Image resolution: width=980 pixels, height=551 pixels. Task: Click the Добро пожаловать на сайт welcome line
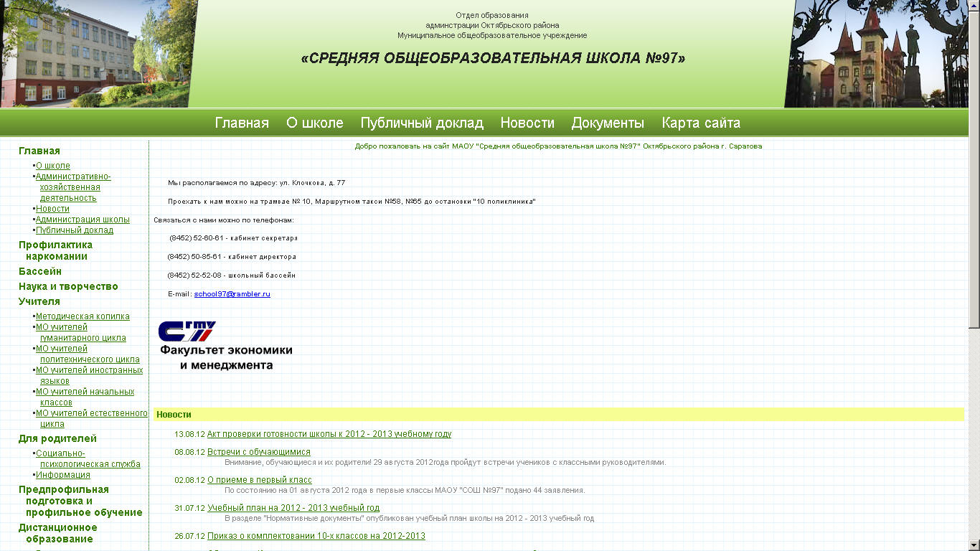coord(558,146)
